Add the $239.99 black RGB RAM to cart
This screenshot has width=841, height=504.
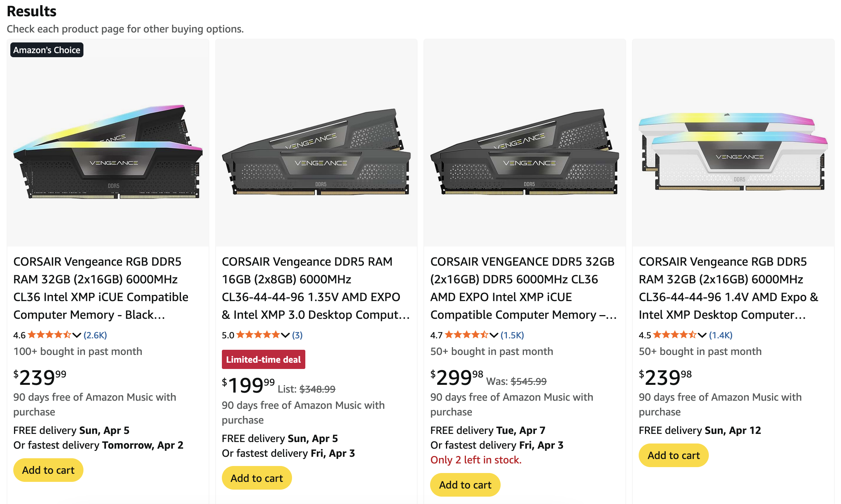click(x=48, y=470)
